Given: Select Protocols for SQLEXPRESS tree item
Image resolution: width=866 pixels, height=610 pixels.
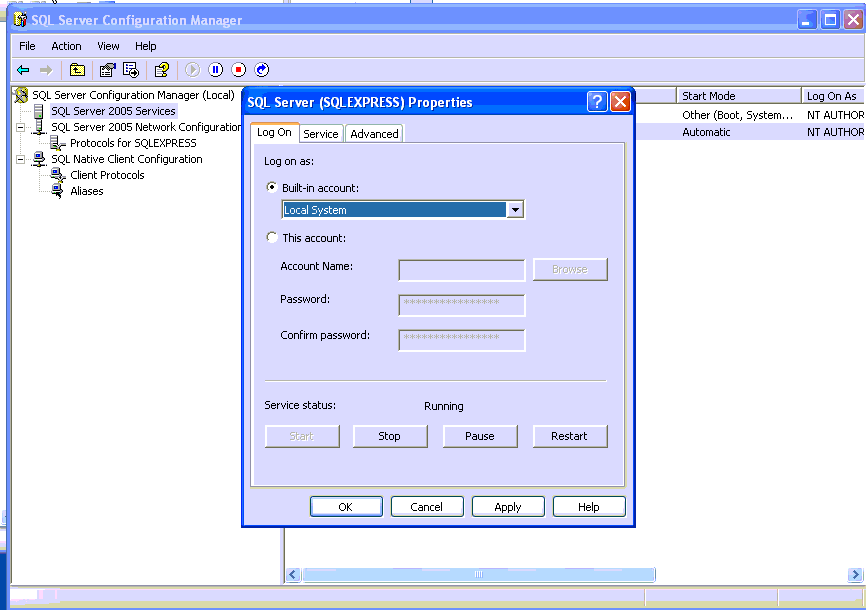Looking at the screenshot, I should (133, 143).
